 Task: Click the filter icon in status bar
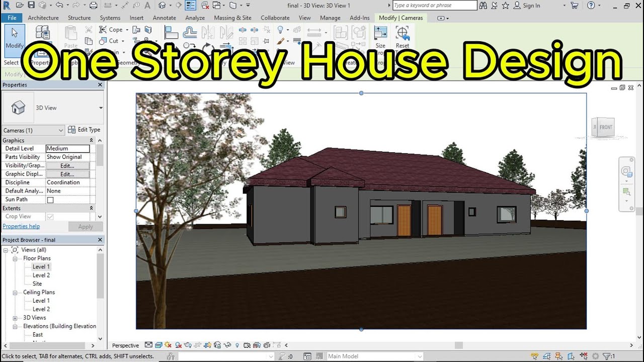tap(607, 356)
